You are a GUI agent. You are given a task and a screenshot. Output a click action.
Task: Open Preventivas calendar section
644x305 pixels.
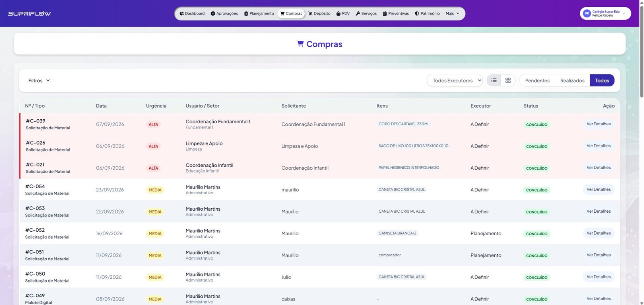(396, 14)
